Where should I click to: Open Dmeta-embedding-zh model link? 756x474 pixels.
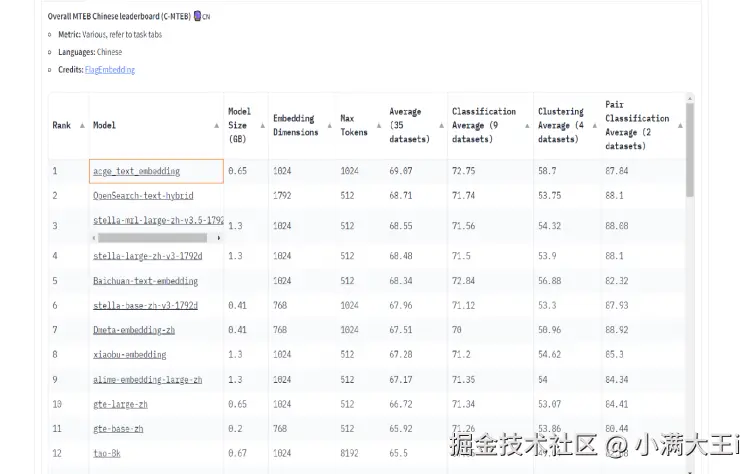click(x=134, y=330)
